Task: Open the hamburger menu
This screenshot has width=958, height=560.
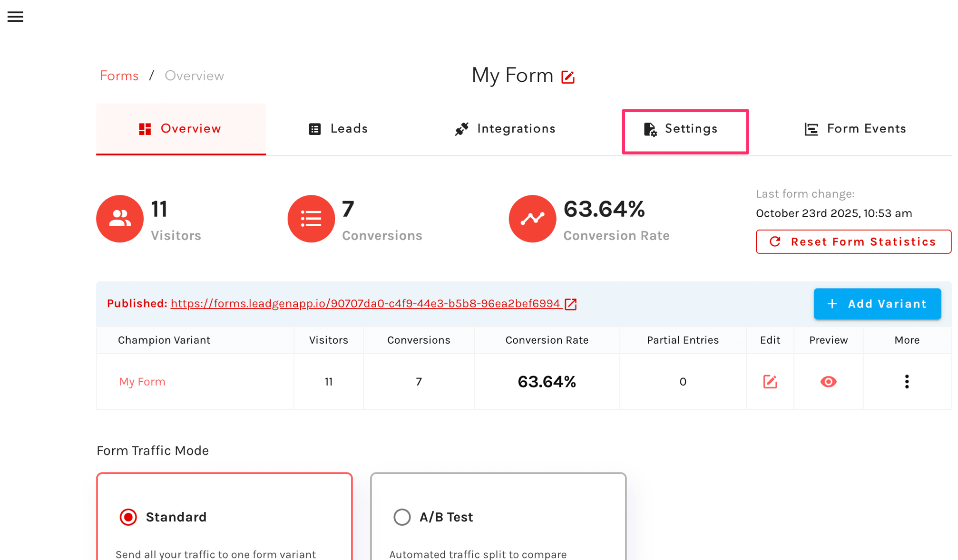Action: click(x=15, y=17)
